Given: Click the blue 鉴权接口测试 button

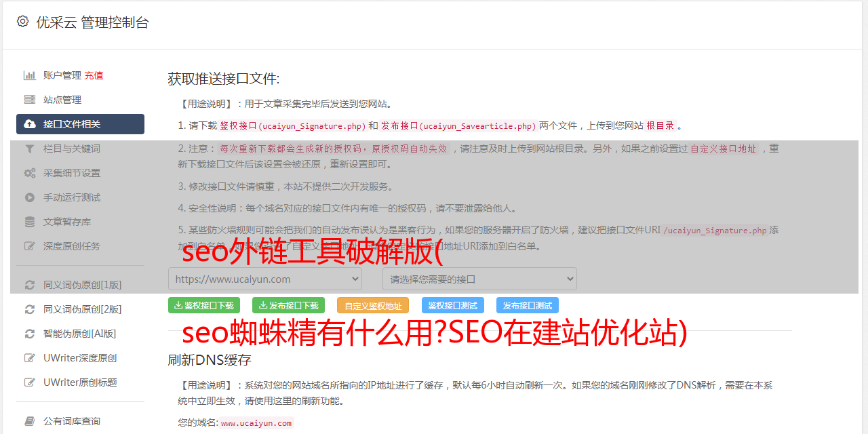Looking at the screenshot, I should point(453,305).
